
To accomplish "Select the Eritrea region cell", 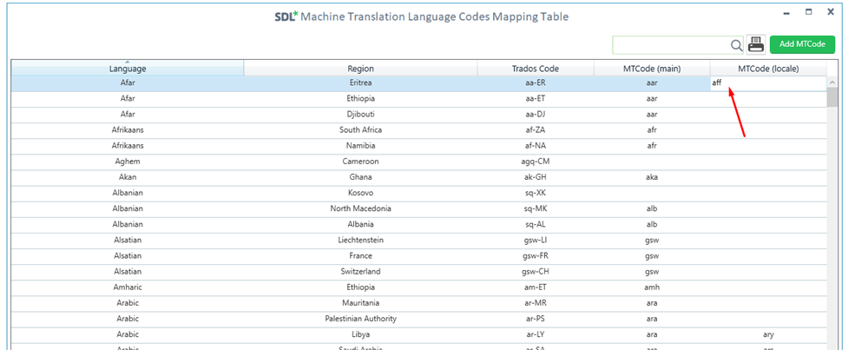I will (360, 83).
